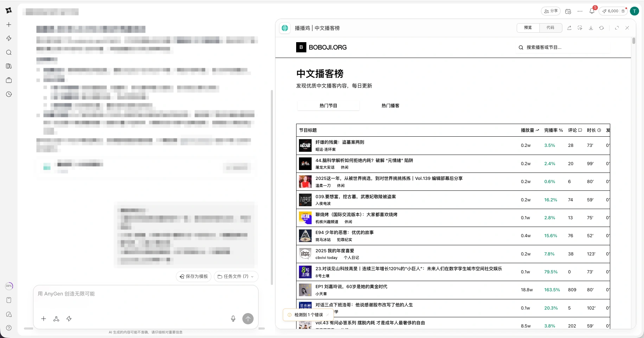Select the 热门节目 tab
This screenshot has width=644, height=338.
click(328, 106)
